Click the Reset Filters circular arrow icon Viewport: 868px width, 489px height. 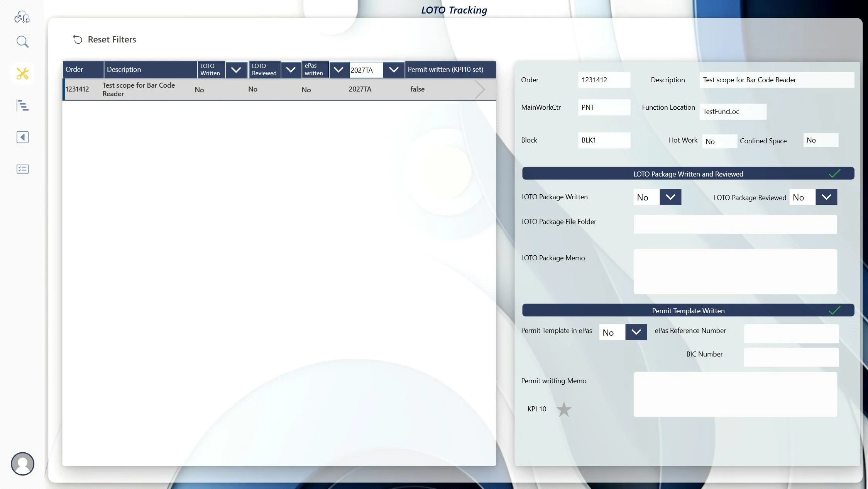78,39
